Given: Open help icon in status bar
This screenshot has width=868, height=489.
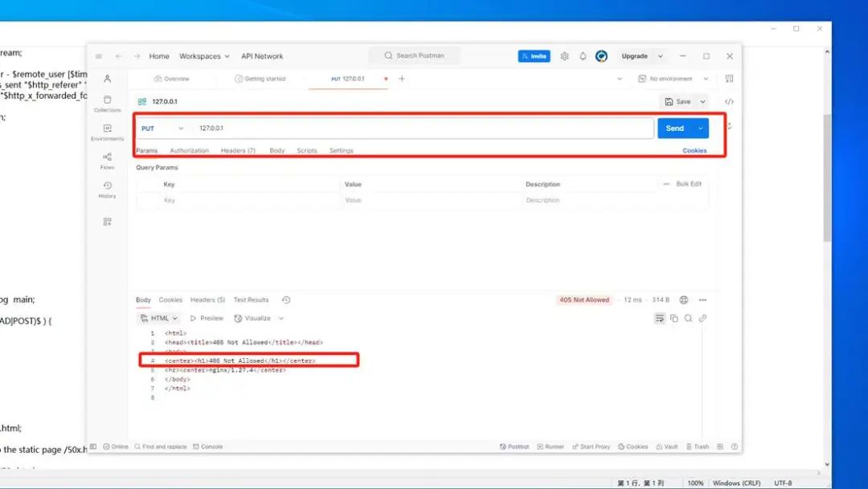Looking at the screenshot, I should (734, 446).
